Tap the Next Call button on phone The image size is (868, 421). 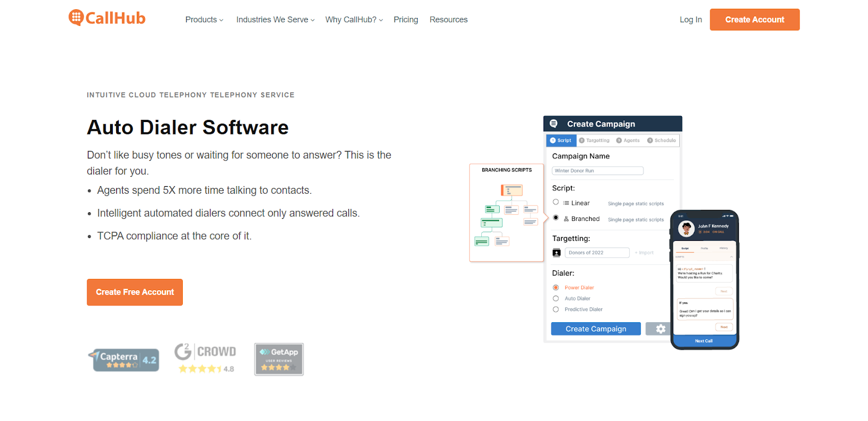pos(704,341)
